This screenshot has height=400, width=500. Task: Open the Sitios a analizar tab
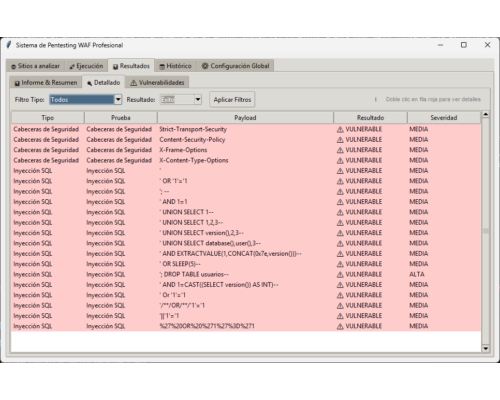35,66
